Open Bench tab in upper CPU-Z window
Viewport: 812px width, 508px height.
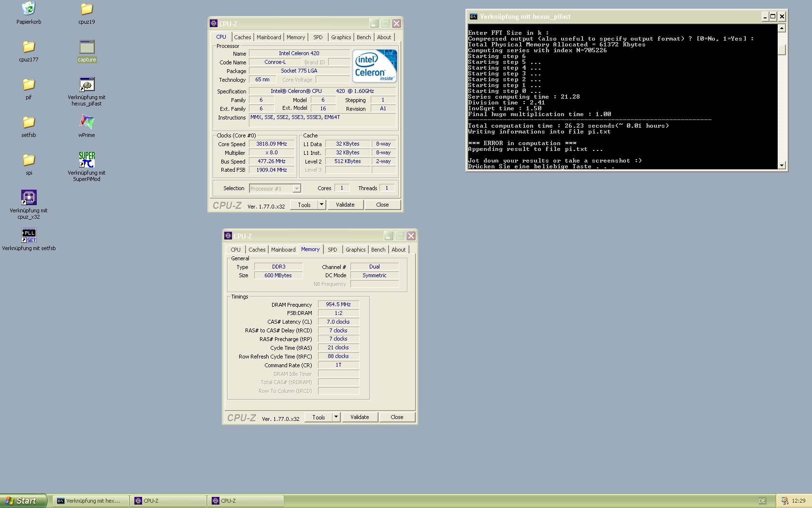[364, 37]
